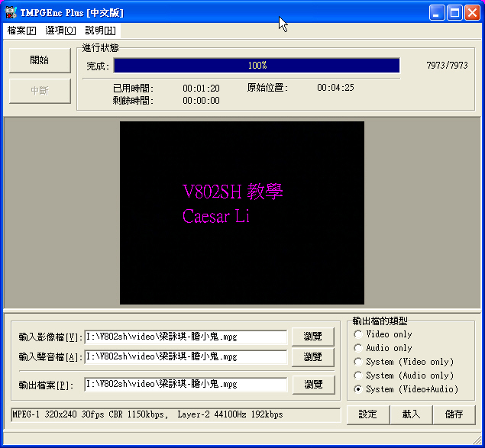Click the 輸入影像檔 video input path field
Screen dimensions: 485x448
(x=186, y=337)
